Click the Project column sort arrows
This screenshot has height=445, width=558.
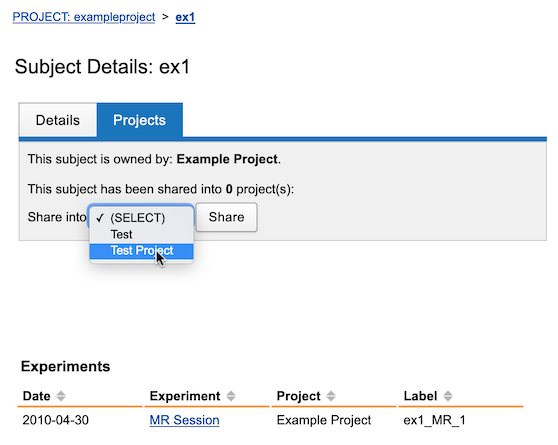coord(331,396)
